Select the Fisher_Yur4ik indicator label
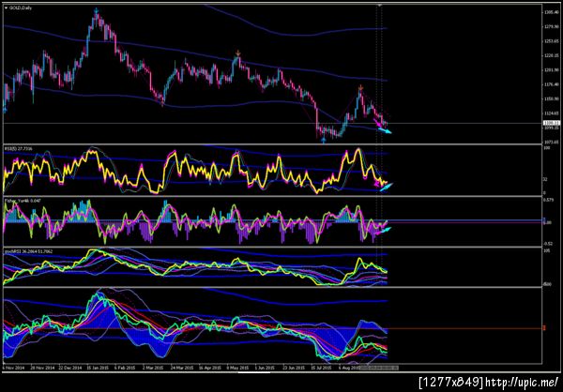The height and width of the screenshot is (392, 563). point(22,201)
